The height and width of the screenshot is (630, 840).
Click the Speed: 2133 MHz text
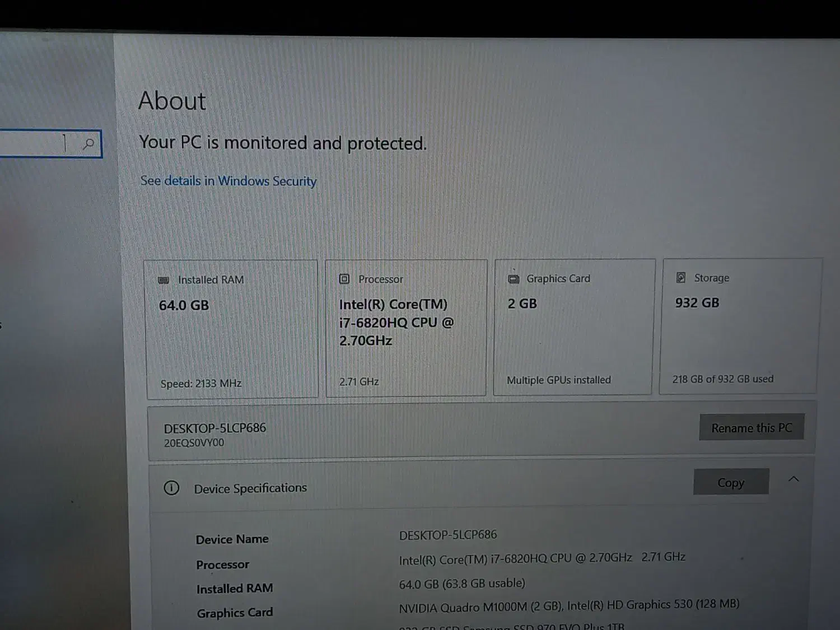201,384
